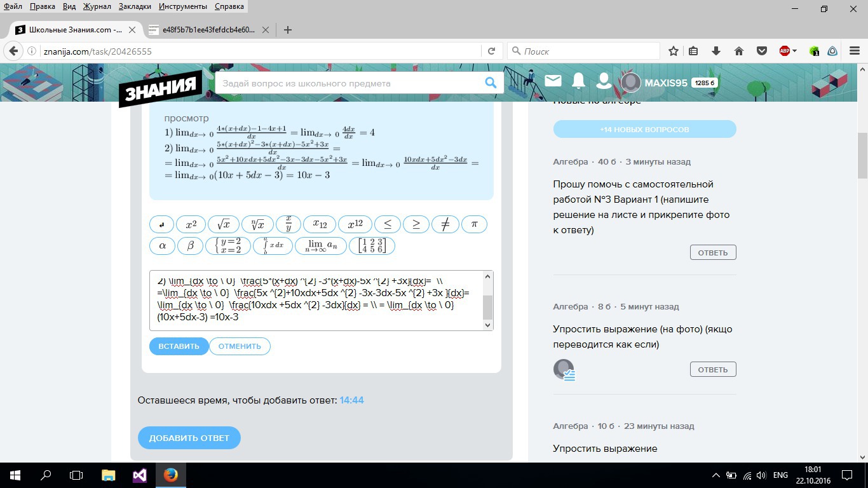
Task: Click ОТВЕТЬ for the самостоятельной работой question
Action: coord(713,252)
